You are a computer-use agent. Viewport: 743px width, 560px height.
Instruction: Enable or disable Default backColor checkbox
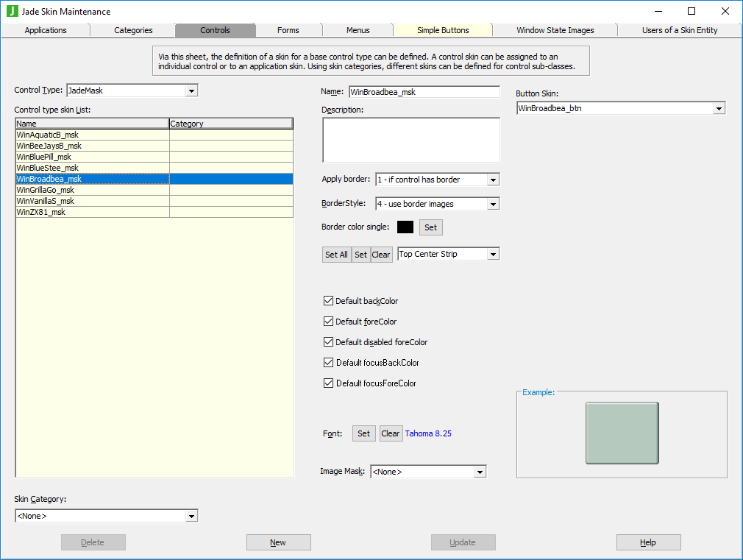328,301
